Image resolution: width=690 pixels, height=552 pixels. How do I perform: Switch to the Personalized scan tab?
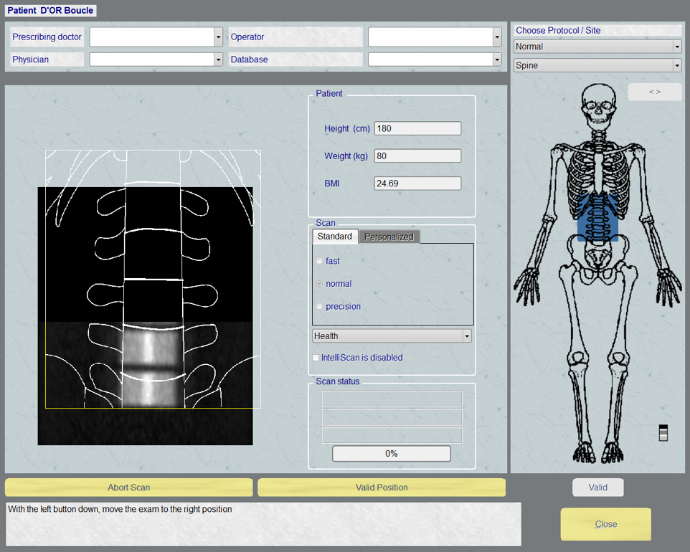pos(388,237)
